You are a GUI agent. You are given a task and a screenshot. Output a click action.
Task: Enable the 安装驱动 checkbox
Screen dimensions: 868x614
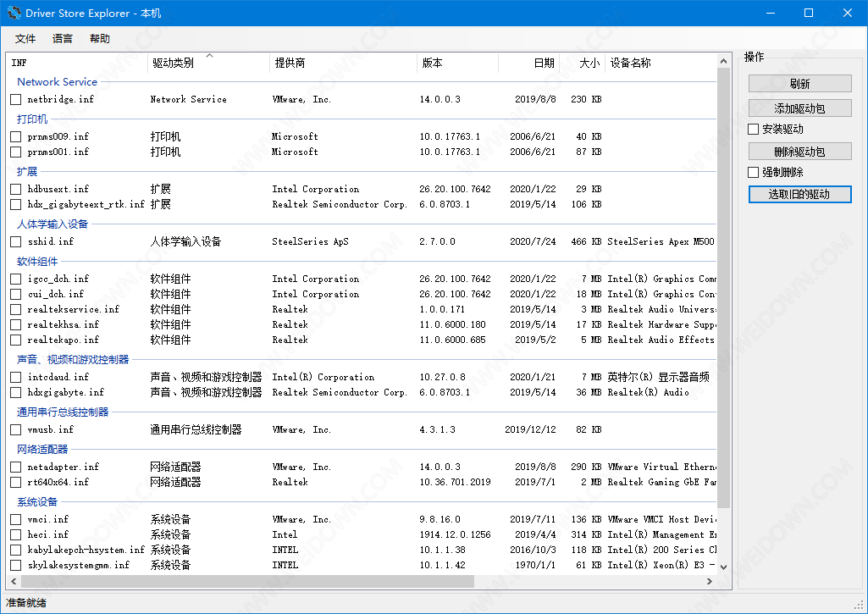click(x=754, y=130)
